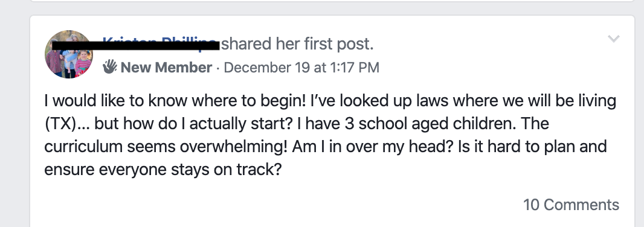Click the redacted author name link

coord(161,43)
